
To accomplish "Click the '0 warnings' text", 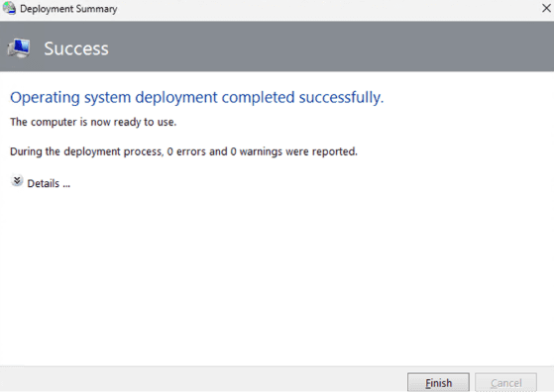I will [x=257, y=151].
